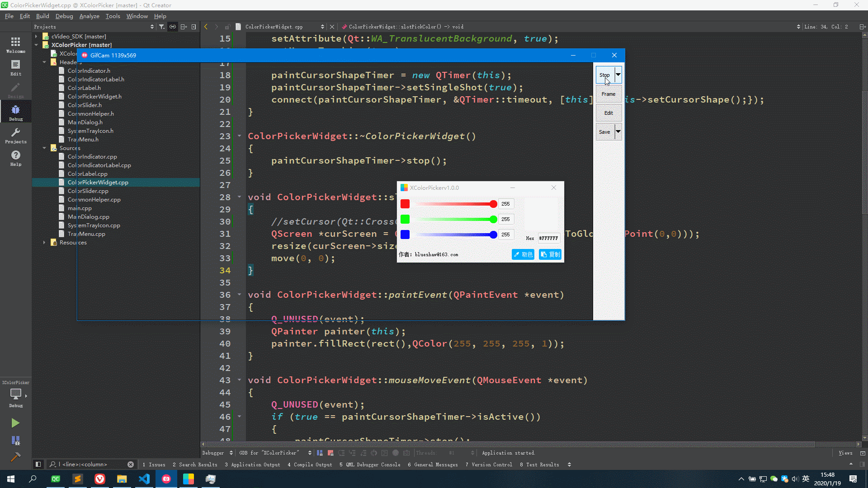Open the filter tree icon in Projects
The width and height of the screenshot is (868, 488).
pyautogui.click(x=162, y=27)
